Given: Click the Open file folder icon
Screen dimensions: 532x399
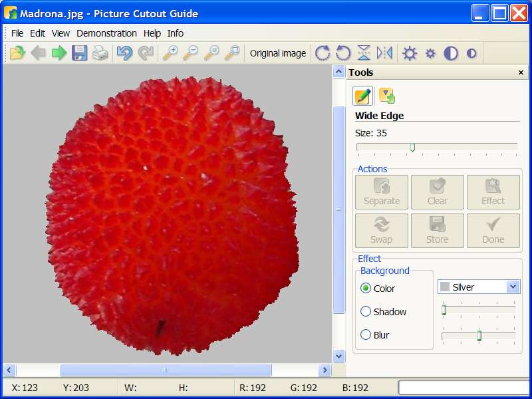Looking at the screenshot, I should click(17, 53).
